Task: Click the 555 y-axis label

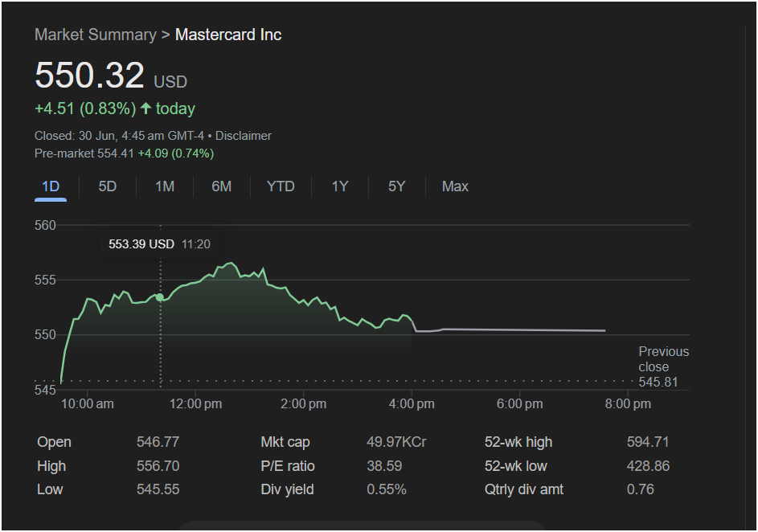Action: [x=45, y=280]
